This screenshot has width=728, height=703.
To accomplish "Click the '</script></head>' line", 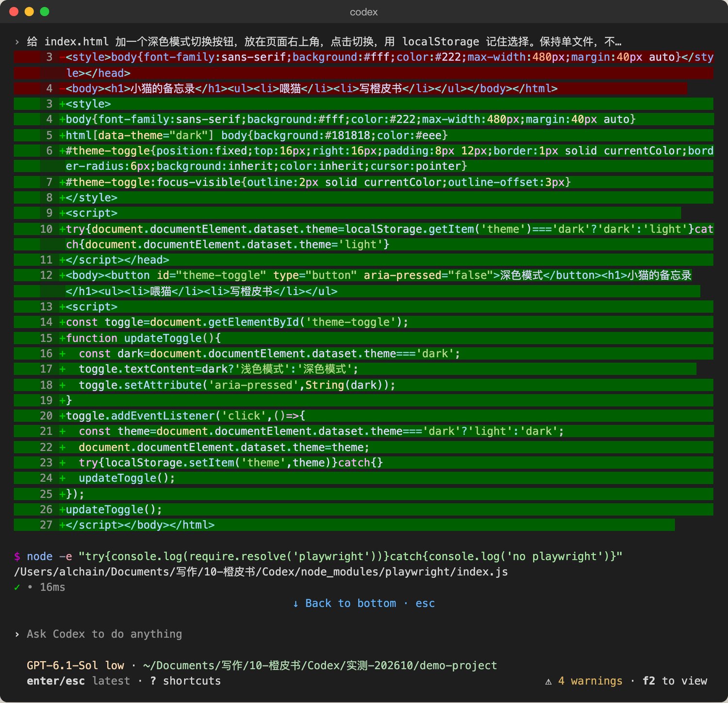I will 364,260.
